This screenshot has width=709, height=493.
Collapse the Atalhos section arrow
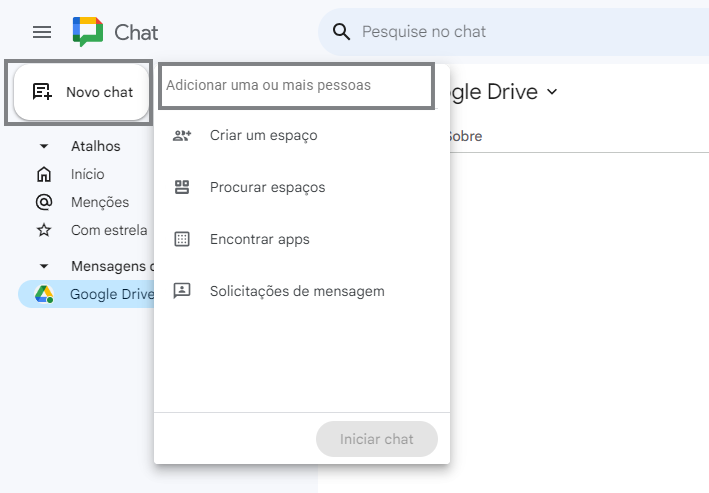44,146
